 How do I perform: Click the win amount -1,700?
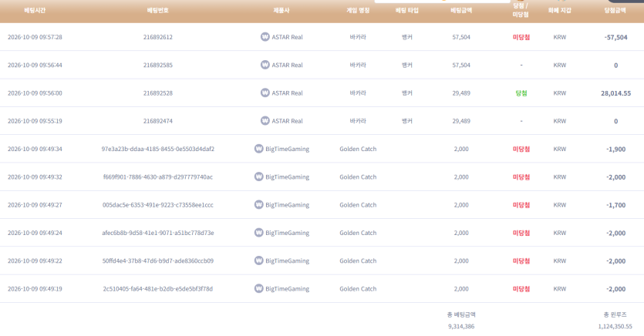[615, 205]
